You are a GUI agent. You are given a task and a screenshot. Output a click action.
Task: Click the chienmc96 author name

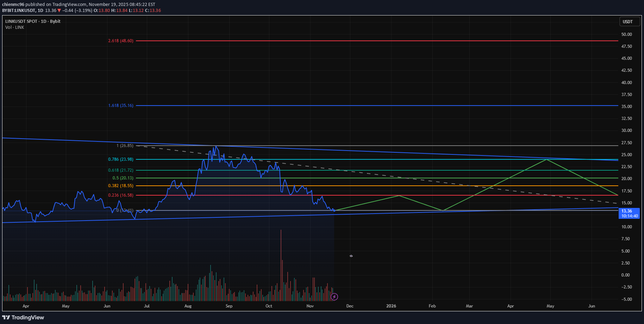pyautogui.click(x=13, y=5)
